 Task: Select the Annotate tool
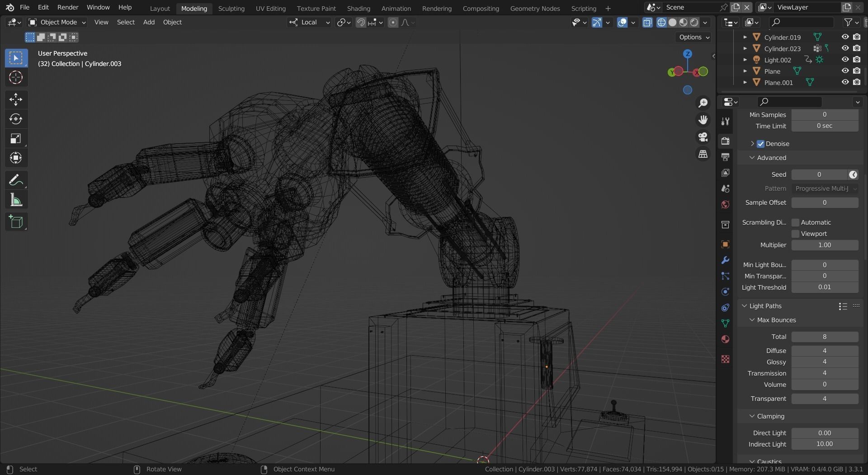point(16,180)
